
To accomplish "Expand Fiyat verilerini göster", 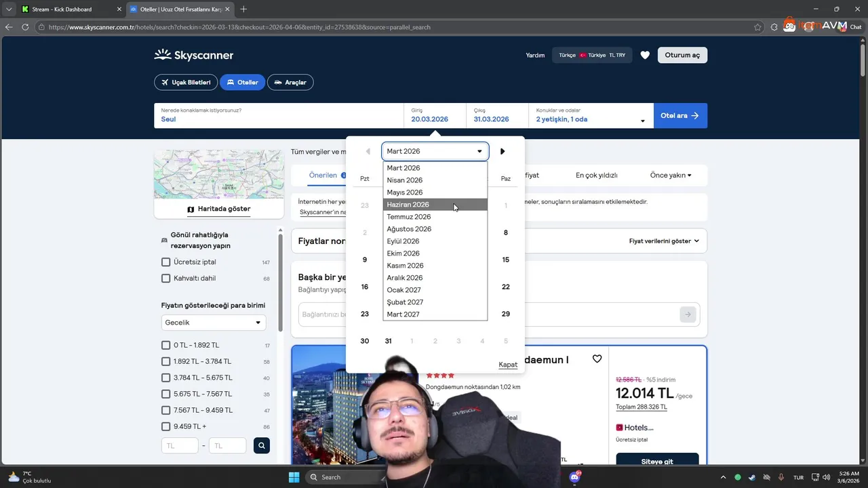I will [x=664, y=241].
